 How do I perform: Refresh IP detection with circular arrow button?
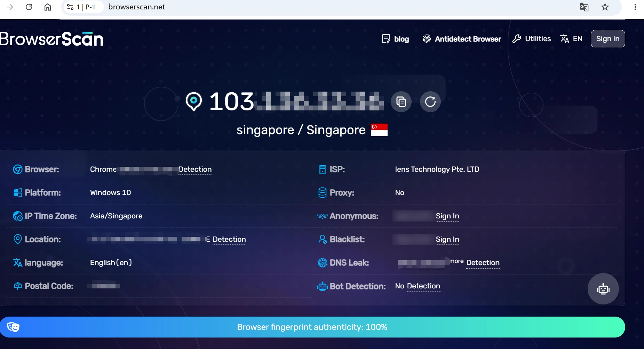pyautogui.click(x=430, y=102)
